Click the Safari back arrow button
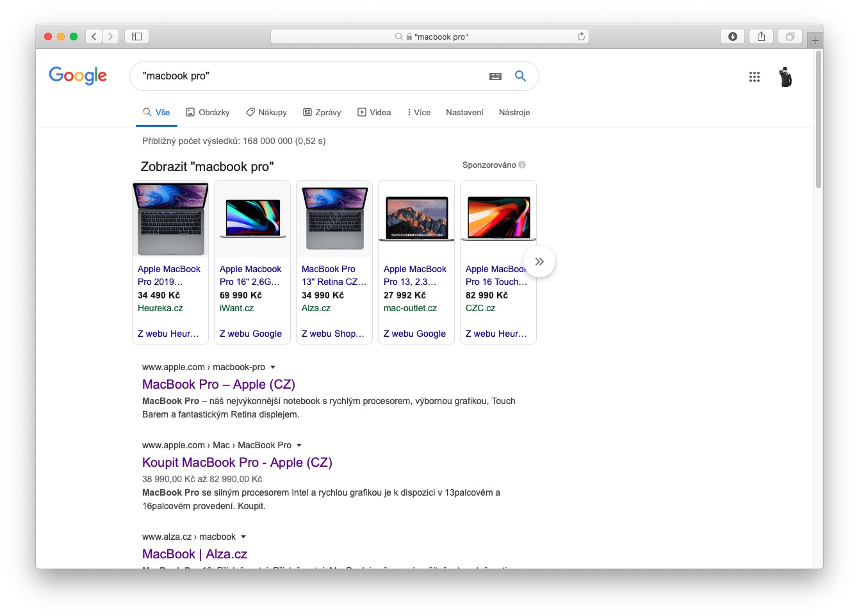 click(94, 36)
